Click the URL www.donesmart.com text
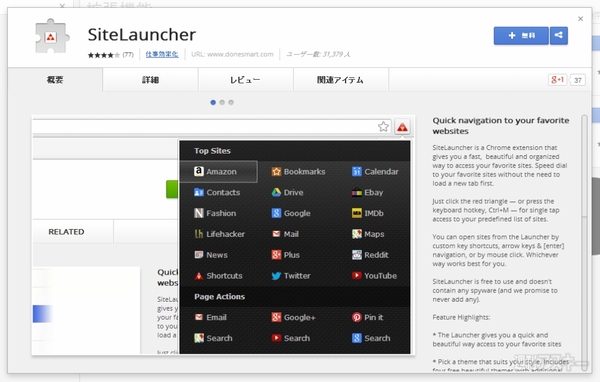This screenshot has height=382, width=600. coord(232,54)
